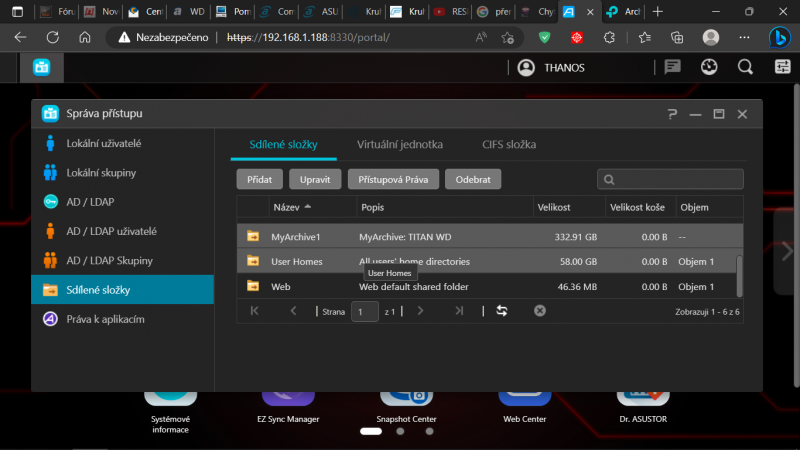Click the Bing sidebar icon

point(780,37)
